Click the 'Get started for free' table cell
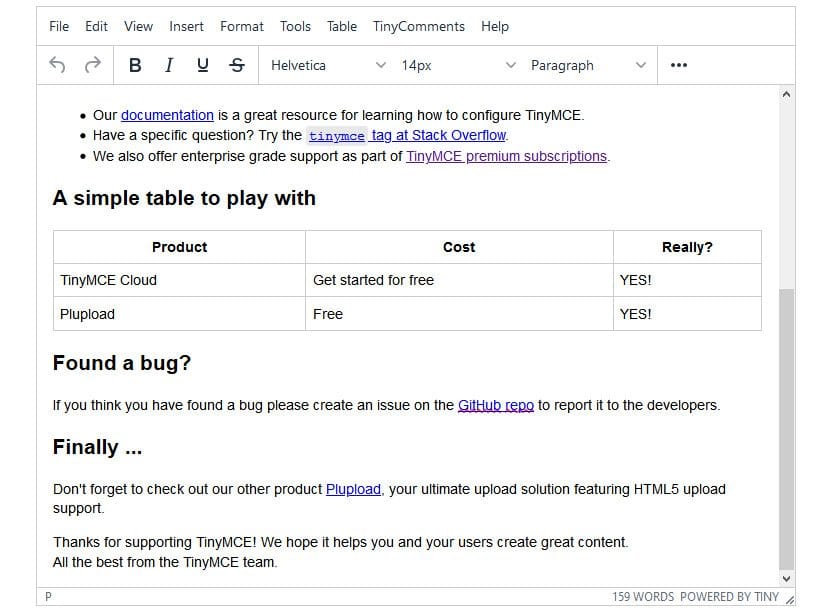 373,280
